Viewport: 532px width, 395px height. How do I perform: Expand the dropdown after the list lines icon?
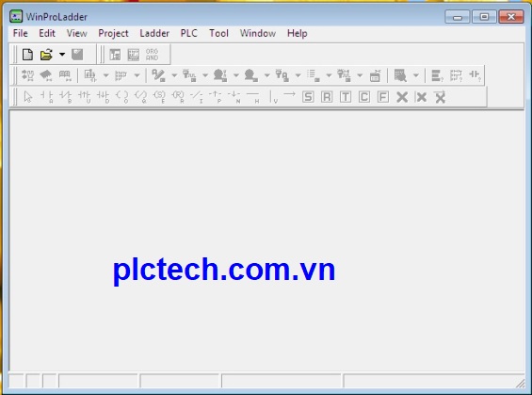click(329, 75)
